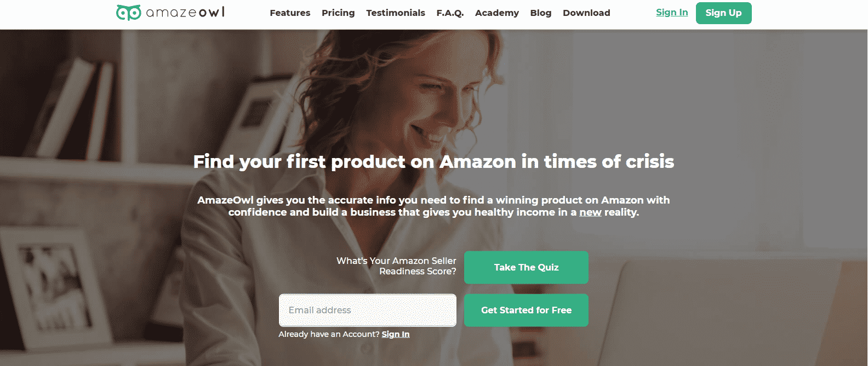Click the Get Started for Free button

tap(526, 310)
